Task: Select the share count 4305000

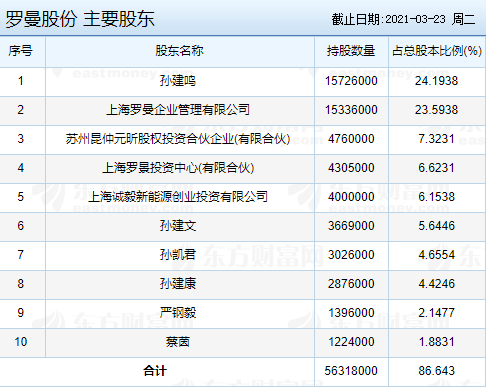Action: (x=351, y=168)
